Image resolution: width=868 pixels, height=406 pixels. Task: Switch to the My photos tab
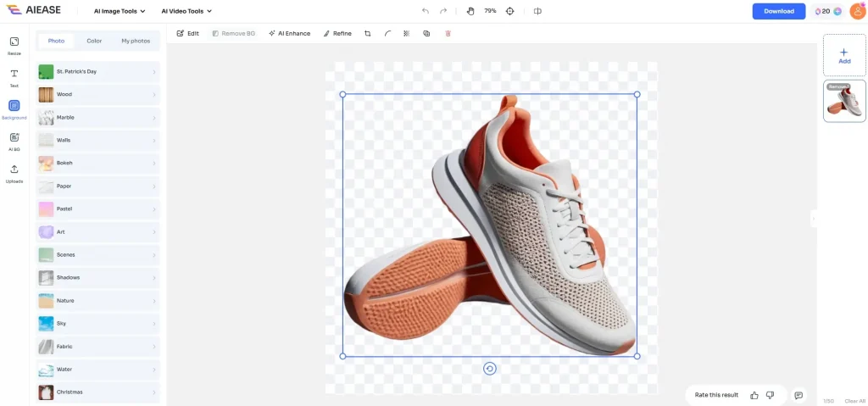[136, 41]
